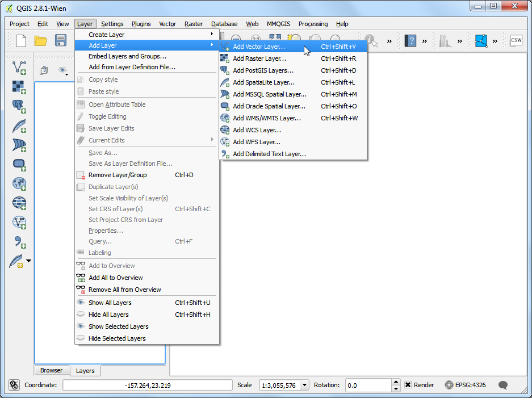Select Add Delimited Text Layer... from submenu
Viewport: 532px width, 398px height.
coord(293,154)
